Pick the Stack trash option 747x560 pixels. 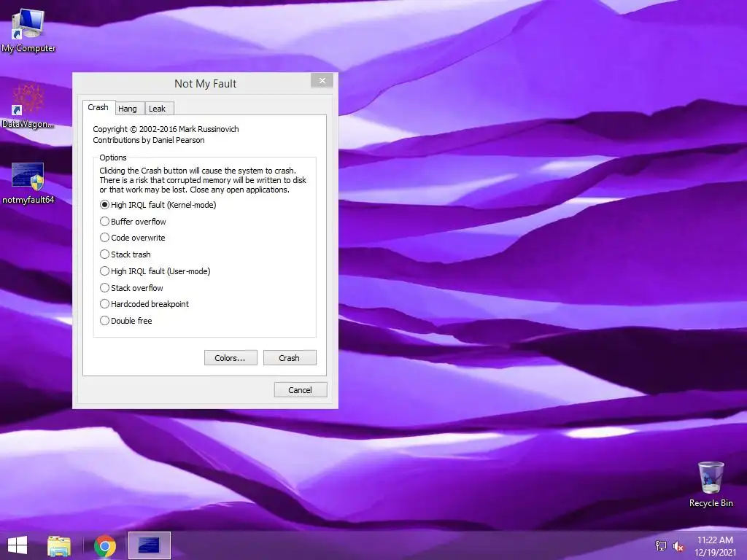pyautogui.click(x=125, y=254)
